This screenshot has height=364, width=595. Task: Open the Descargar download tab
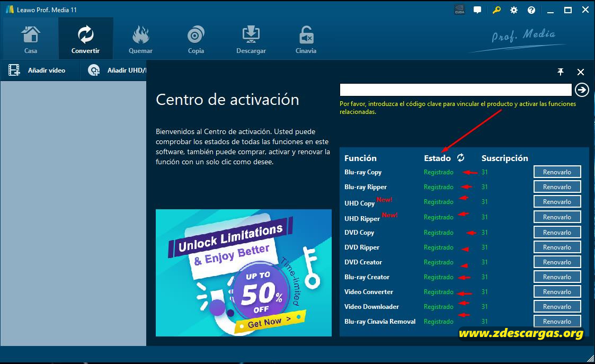tap(251, 39)
